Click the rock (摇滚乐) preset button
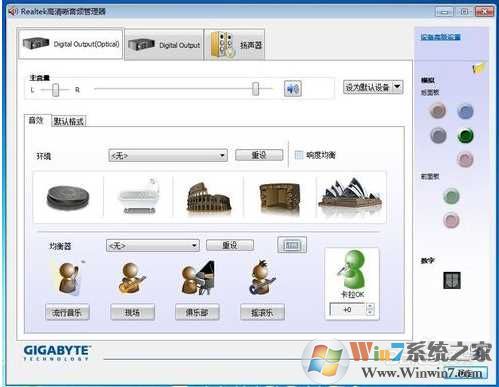This screenshot has height=387, width=499. 262,312
